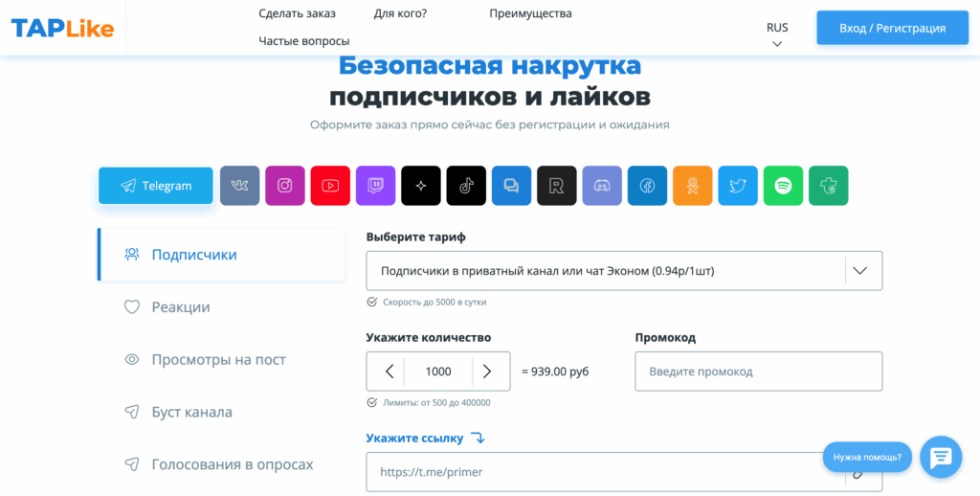Go to Частые вопросы link

[304, 41]
